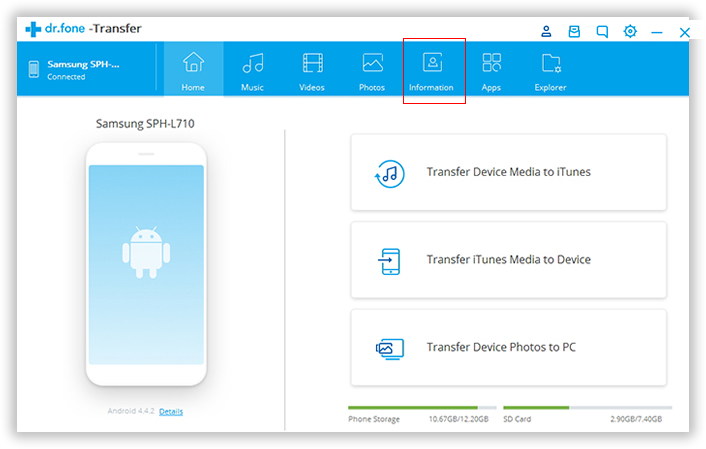Select Transfer Device Media to iTunes
Image resolution: width=706 pixels, height=449 pixels.
click(509, 172)
